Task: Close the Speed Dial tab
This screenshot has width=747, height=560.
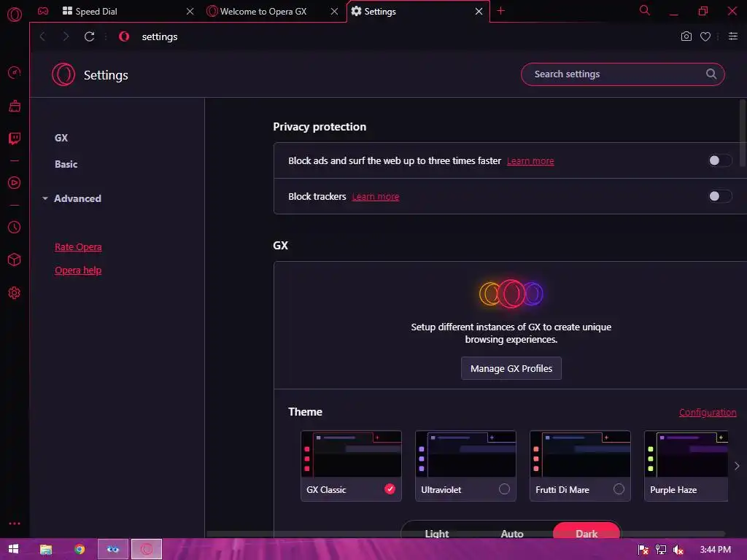Action: (x=190, y=11)
